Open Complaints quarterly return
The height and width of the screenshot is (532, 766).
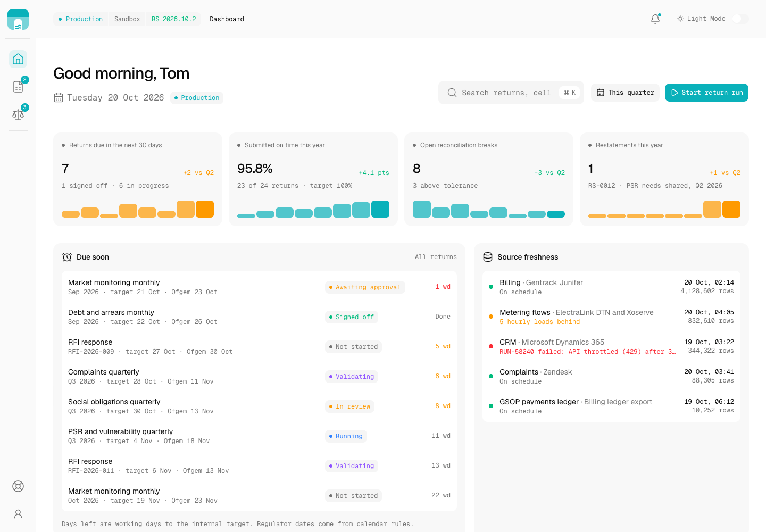click(x=259, y=376)
